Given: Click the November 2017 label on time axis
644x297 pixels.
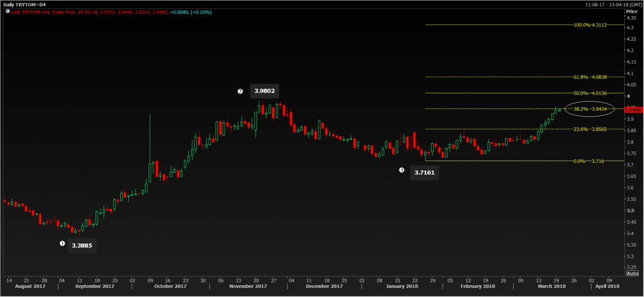Looking at the screenshot, I should [x=248, y=286].
